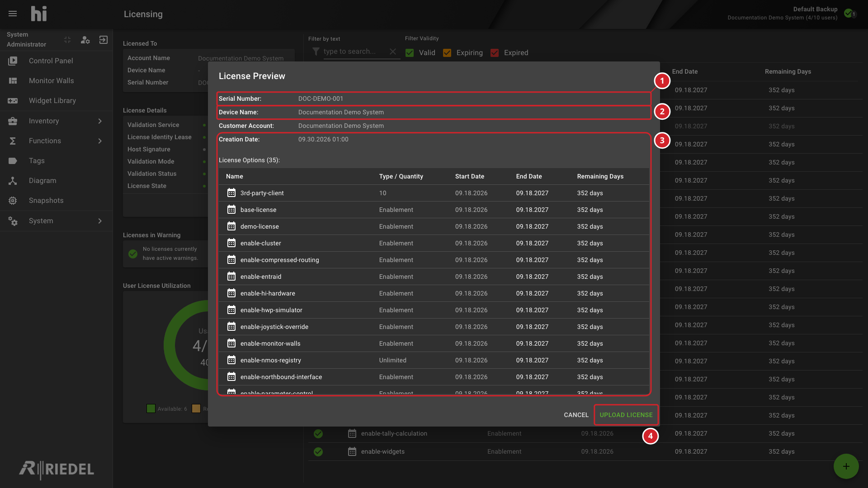
Task: Click the logout icon
Action: (104, 40)
